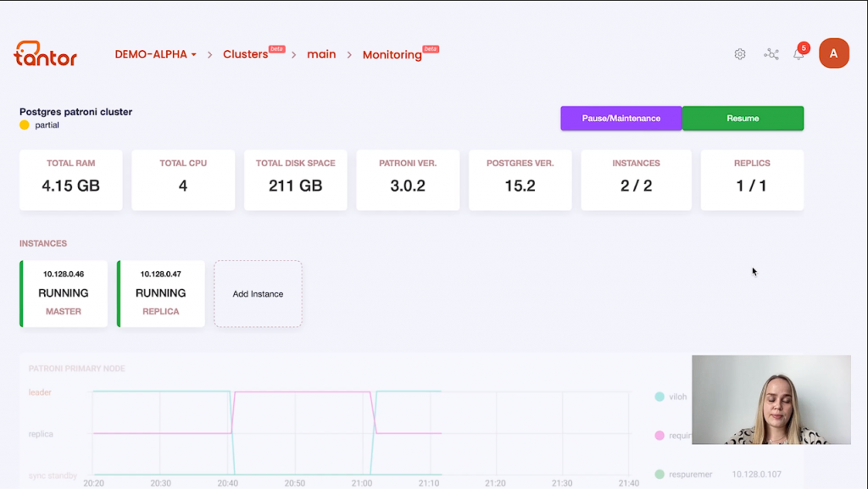
Task: Click the Add Instance card
Action: click(x=258, y=294)
